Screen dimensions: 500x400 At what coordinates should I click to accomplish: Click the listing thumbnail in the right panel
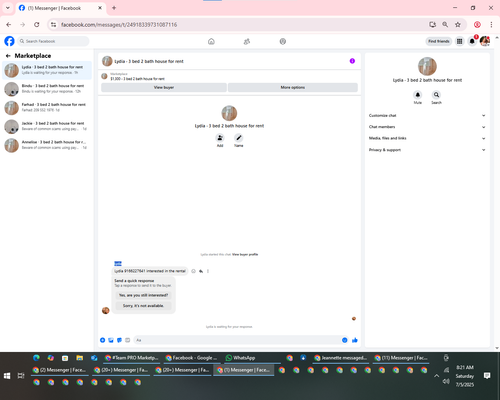pyautogui.click(x=427, y=66)
